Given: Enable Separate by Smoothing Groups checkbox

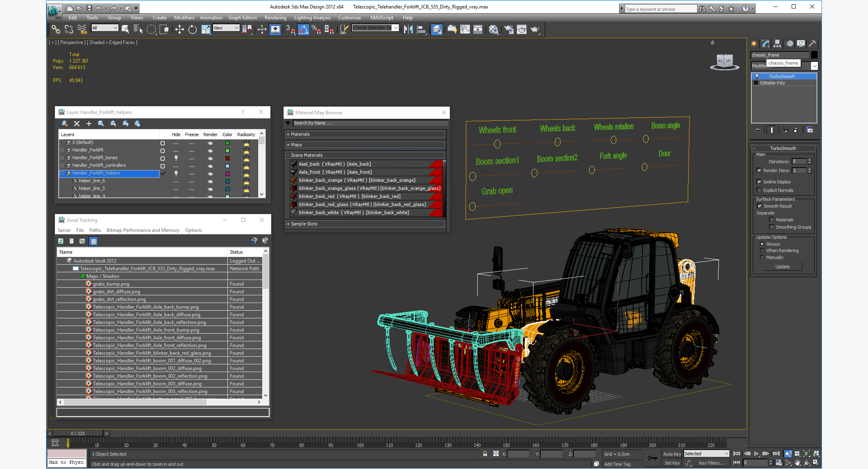Looking at the screenshot, I should (x=771, y=227).
